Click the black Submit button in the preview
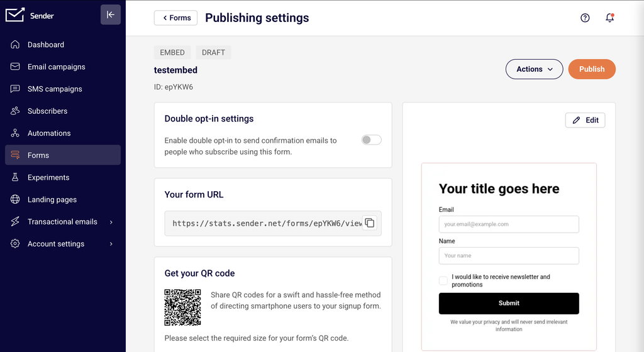 coord(509,303)
